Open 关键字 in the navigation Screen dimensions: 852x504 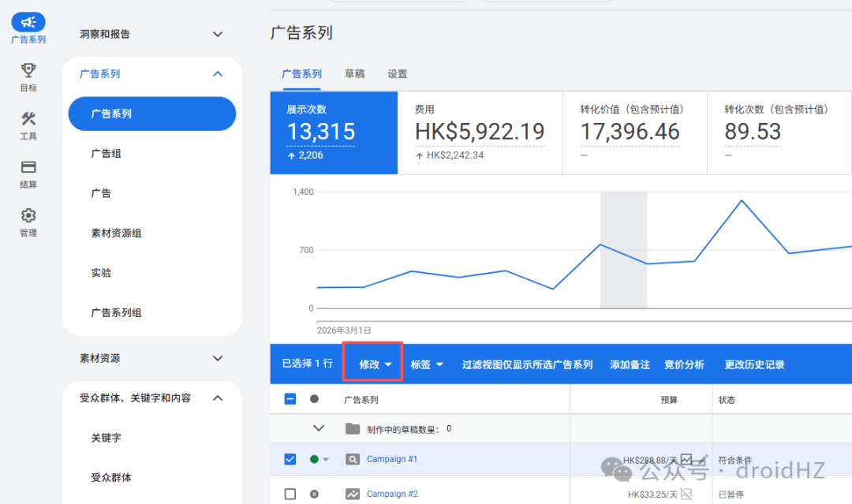tap(106, 438)
